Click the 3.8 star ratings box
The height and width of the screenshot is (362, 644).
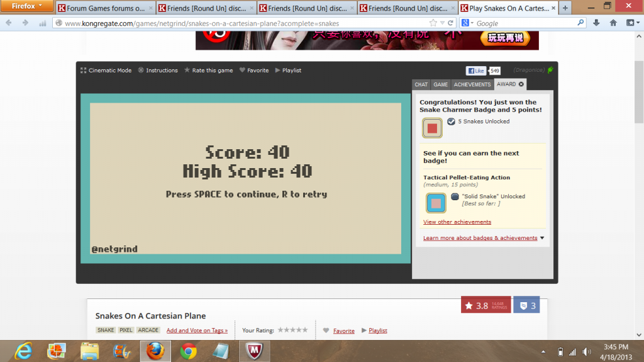click(x=486, y=305)
